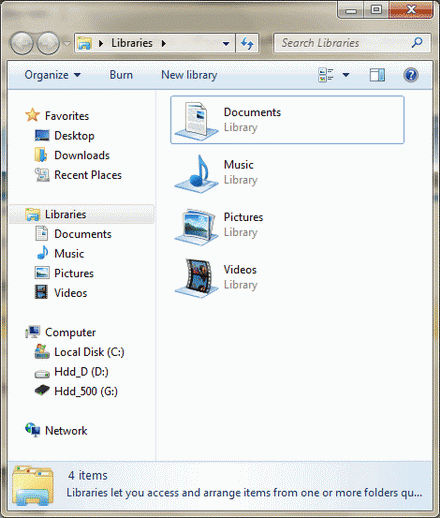This screenshot has width=440, height=518.
Task: Open the Documents library in main pane
Action: [287, 120]
